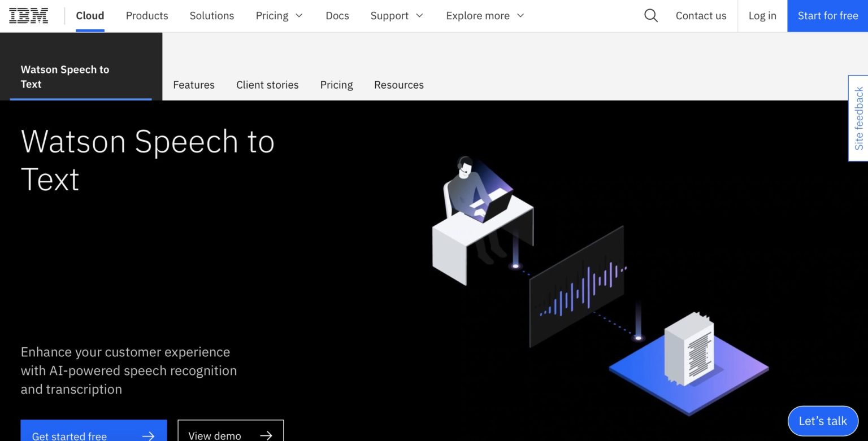868x441 pixels.
Task: Go to Docs in top navigation
Action: point(337,16)
